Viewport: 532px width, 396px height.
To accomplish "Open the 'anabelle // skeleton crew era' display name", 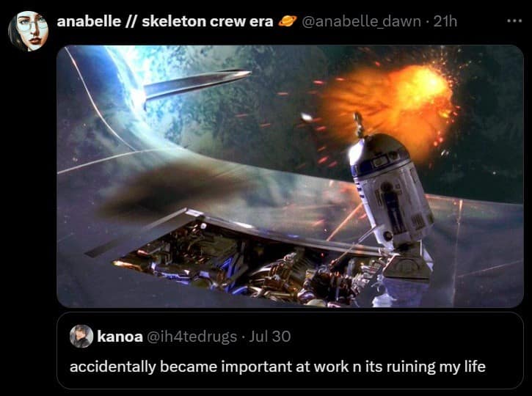I will [165, 21].
